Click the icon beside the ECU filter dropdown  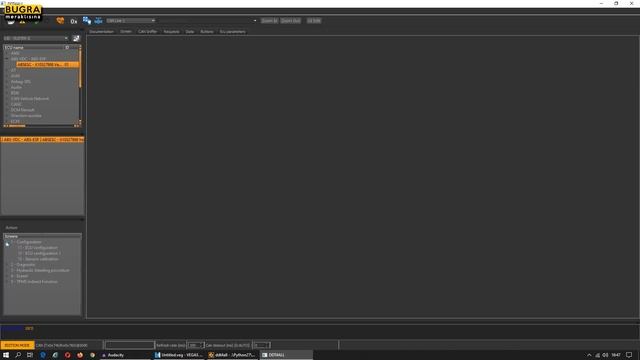[x=76, y=38]
